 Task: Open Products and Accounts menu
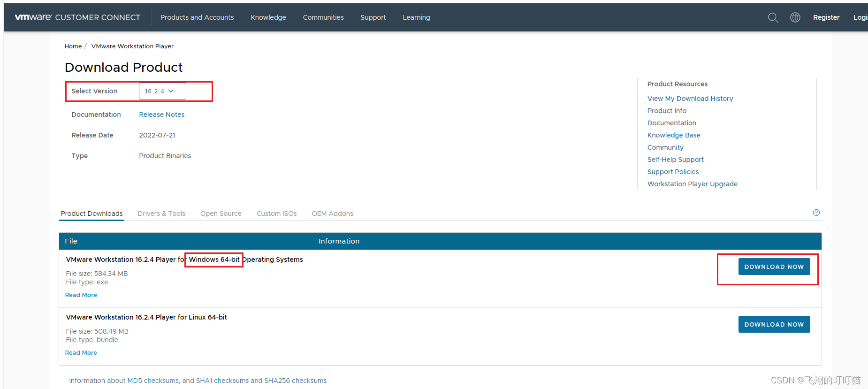click(x=197, y=17)
